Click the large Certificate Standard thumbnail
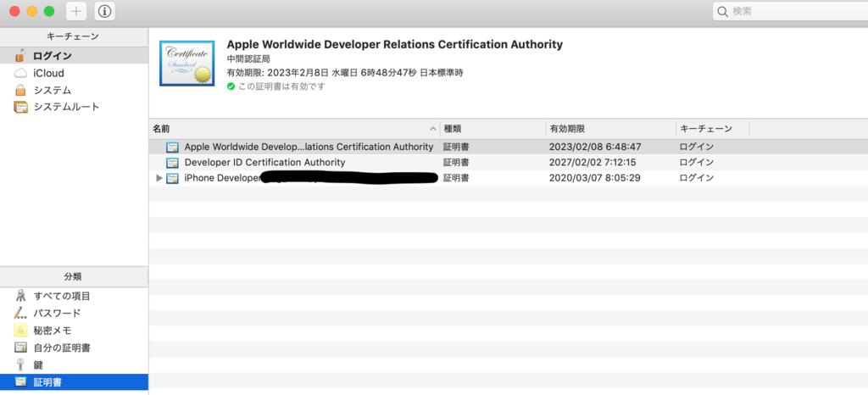Image resolution: width=868 pixels, height=395 pixels. [186, 63]
